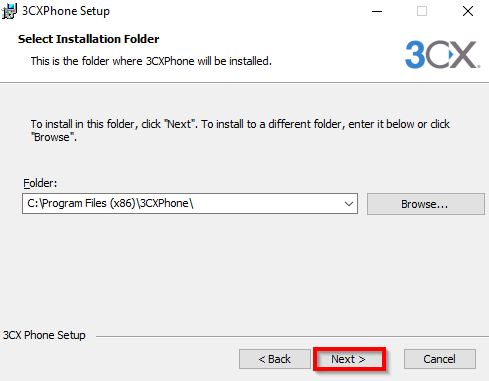Image resolution: width=489 pixels, height=381 pixels.
Task: Click inside the Folder path text field
Action: (182, 203)
